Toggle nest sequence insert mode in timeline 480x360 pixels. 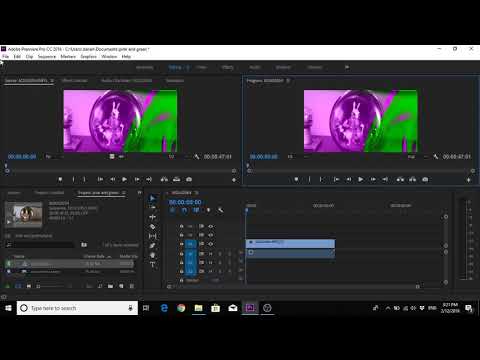pyautogui.click(x=172, y=210)
